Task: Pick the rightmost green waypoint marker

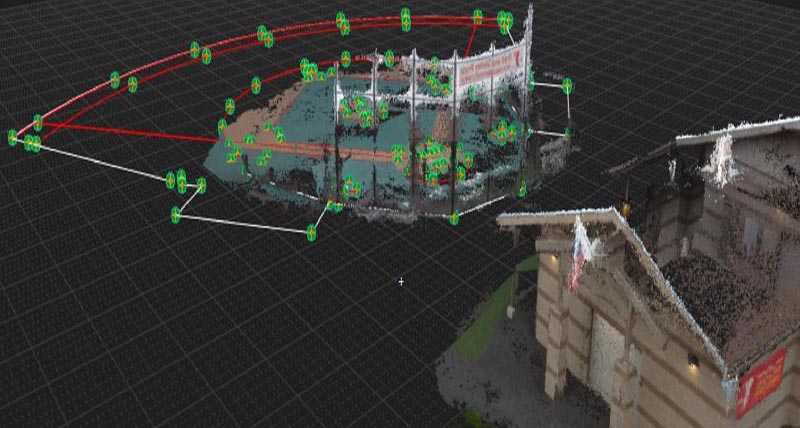Action: click(567, 87)
